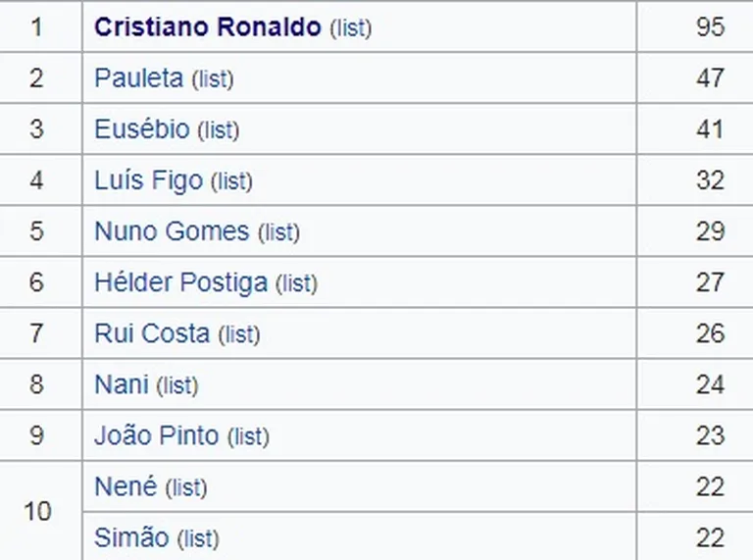Screen dimensions: 753x560
Task: Open Simão's player page link
Action: (131, 537)
